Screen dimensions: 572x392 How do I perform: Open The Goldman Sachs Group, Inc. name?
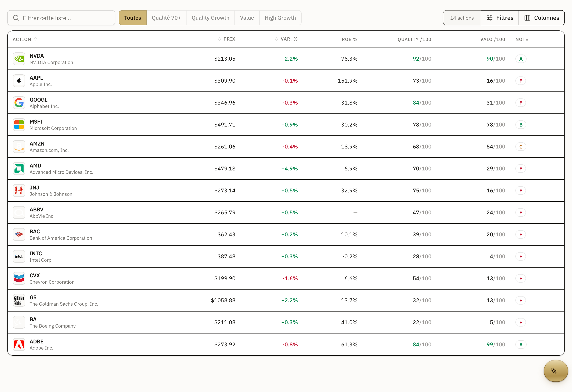tap(64, 304)
